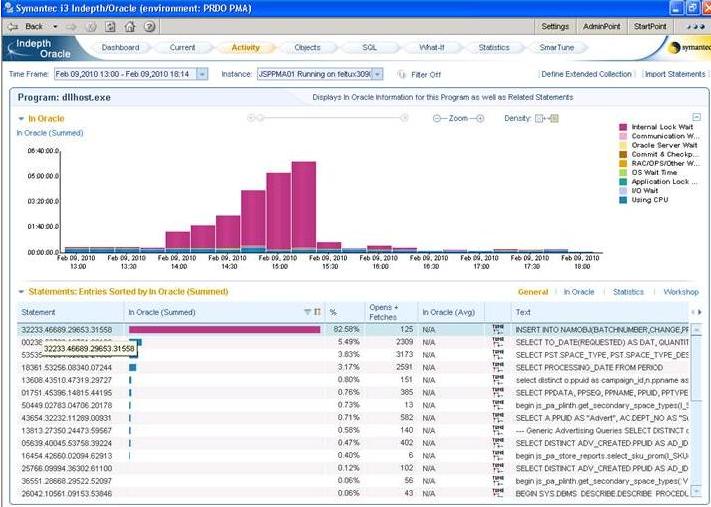711x507 pixels.
Task: Click the Filter Off funnel icon
Action: pos(401,74)
